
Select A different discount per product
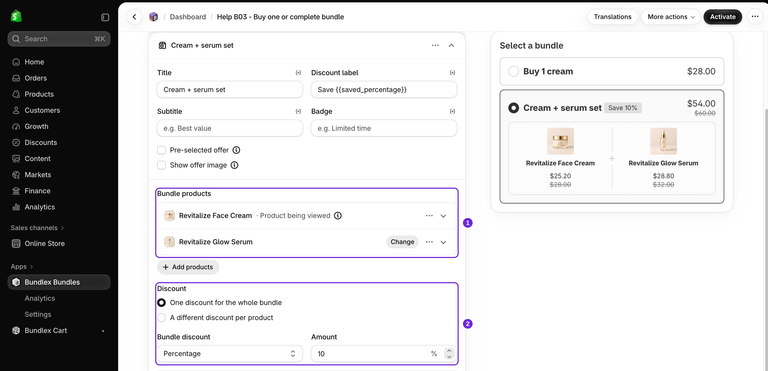click(x=161, y=318)
